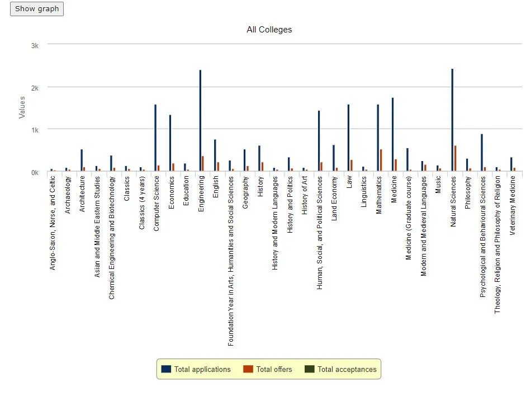Click the Engineering applications bar
Image resolution: width=526 pixels, height=420 pixels.
[x=200, y=121]
